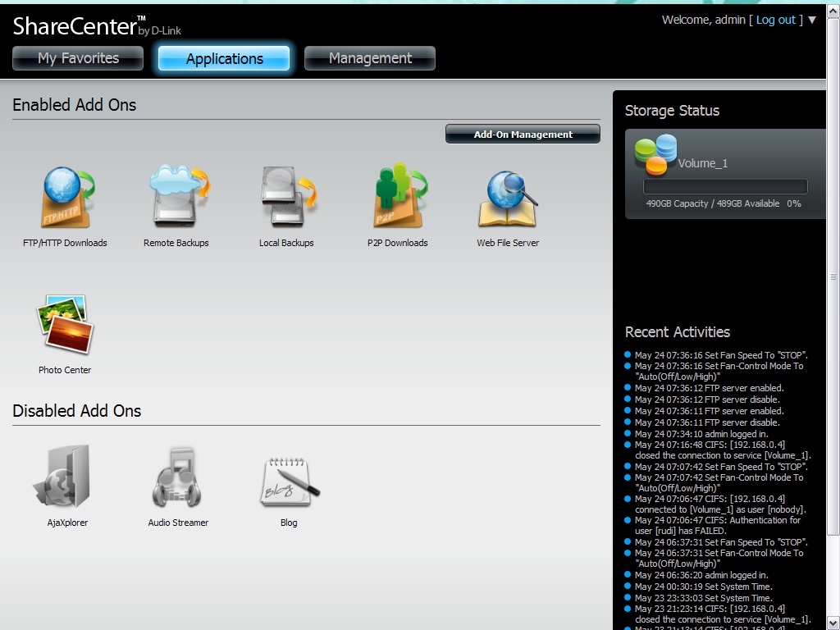840x630 pixels.
Task: Click the 'May 24 06:36:20 admin logged in.' entry
Action: [x=701, y=575]
